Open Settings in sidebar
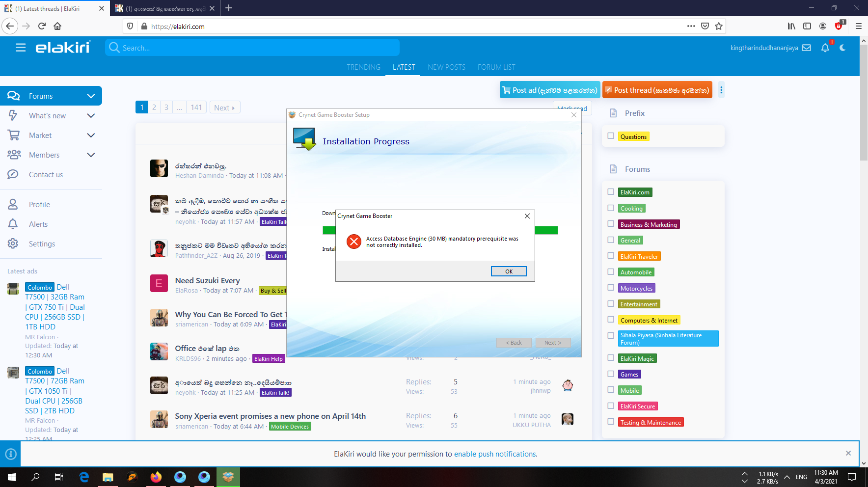 42,244
